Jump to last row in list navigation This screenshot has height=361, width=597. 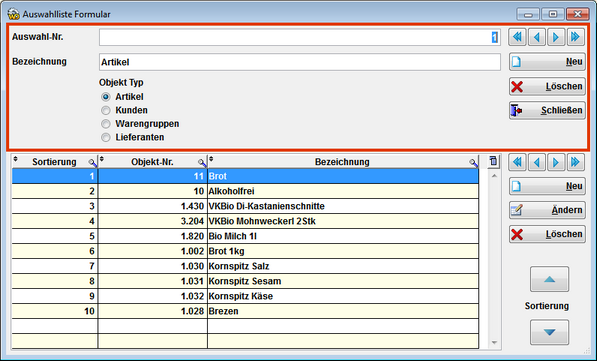575,162
